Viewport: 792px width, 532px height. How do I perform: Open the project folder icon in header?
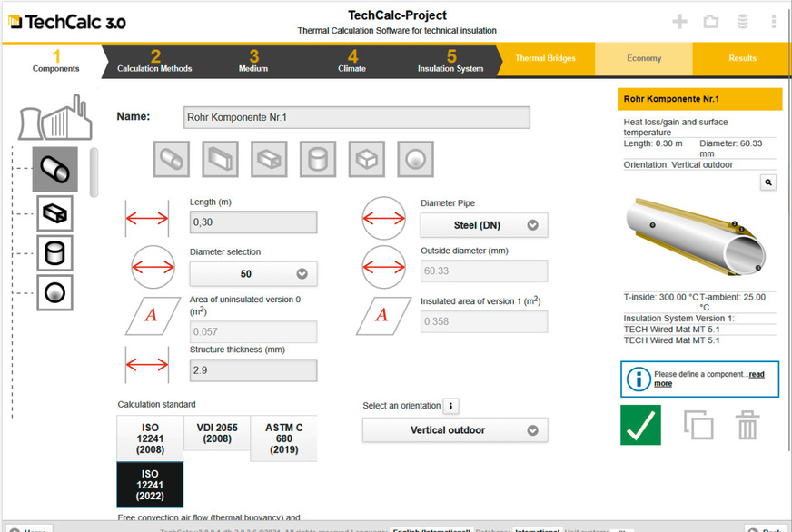[710, 21]
